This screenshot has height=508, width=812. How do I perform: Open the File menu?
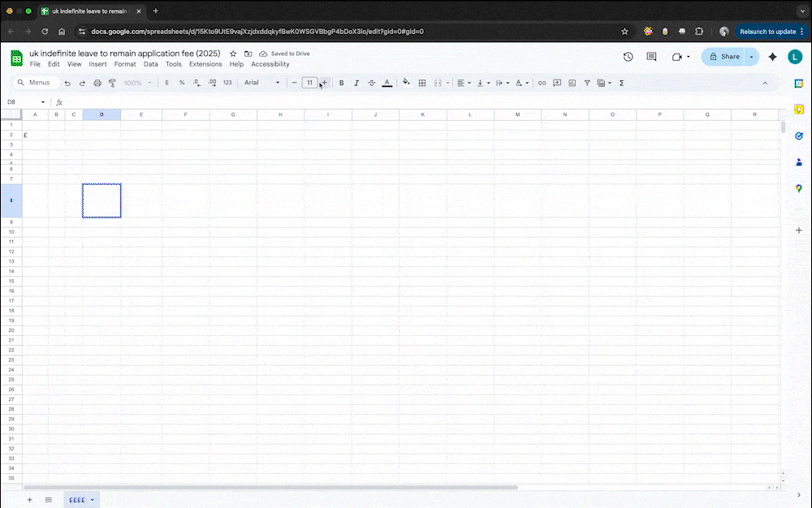point(35,64)
